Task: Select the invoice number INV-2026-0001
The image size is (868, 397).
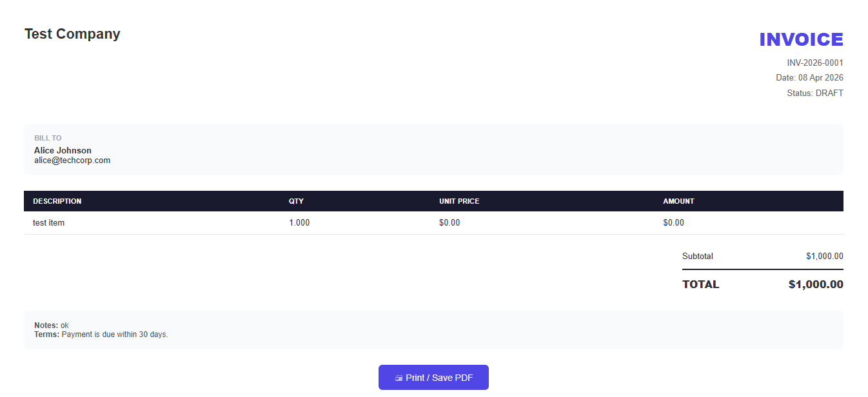Action: pos(814,63)
